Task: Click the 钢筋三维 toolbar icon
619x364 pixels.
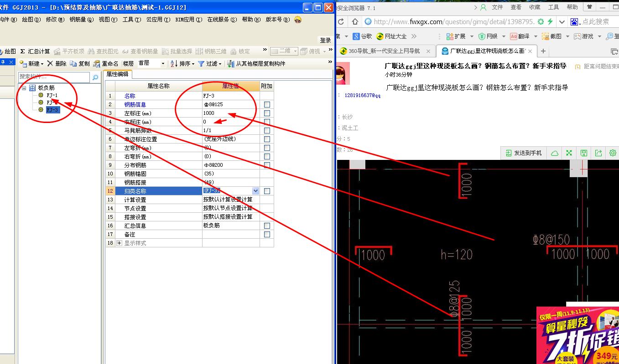Action: coord(199,51)
